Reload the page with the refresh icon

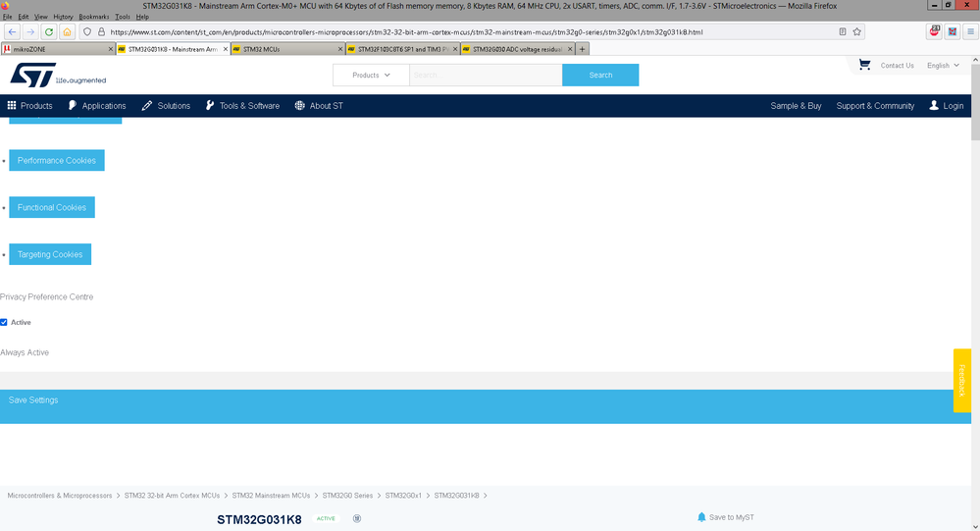pyautogui.click(x=49, y=31)
